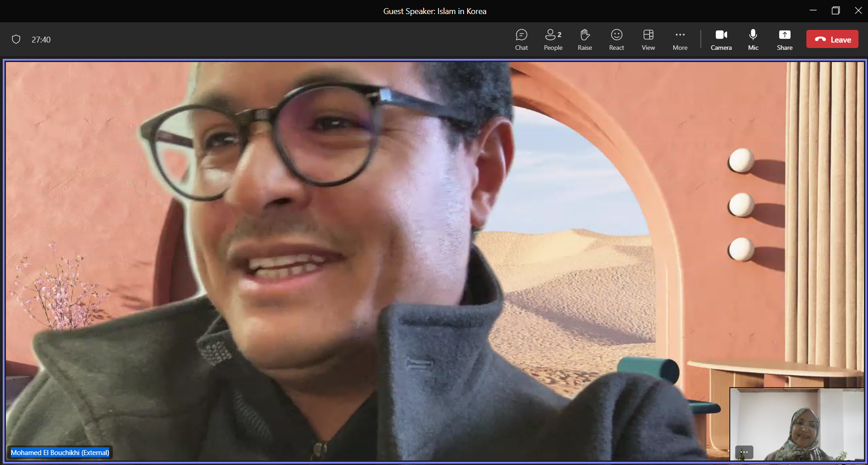Select the self-view video thumbnail

click(x=797, y=424)
